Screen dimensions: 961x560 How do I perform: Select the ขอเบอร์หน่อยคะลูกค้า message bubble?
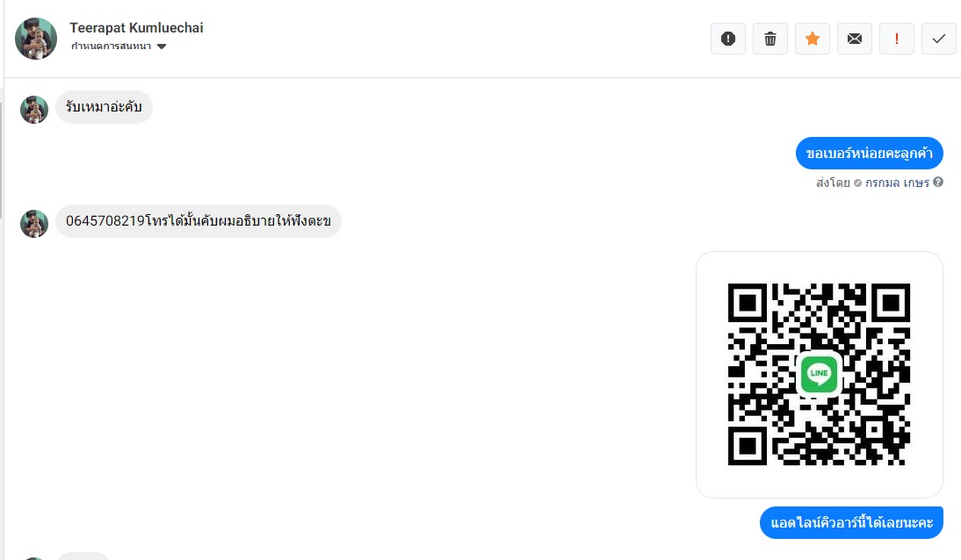(x=869, y=154)
